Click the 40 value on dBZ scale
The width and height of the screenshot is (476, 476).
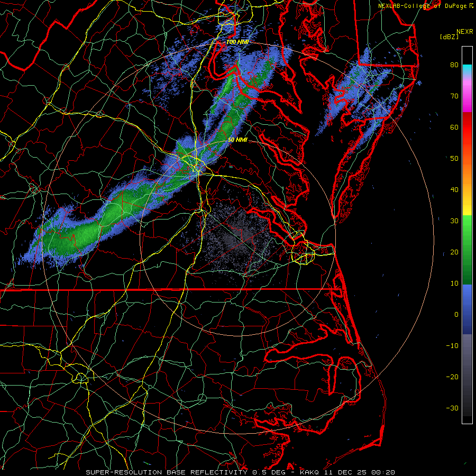454,190
